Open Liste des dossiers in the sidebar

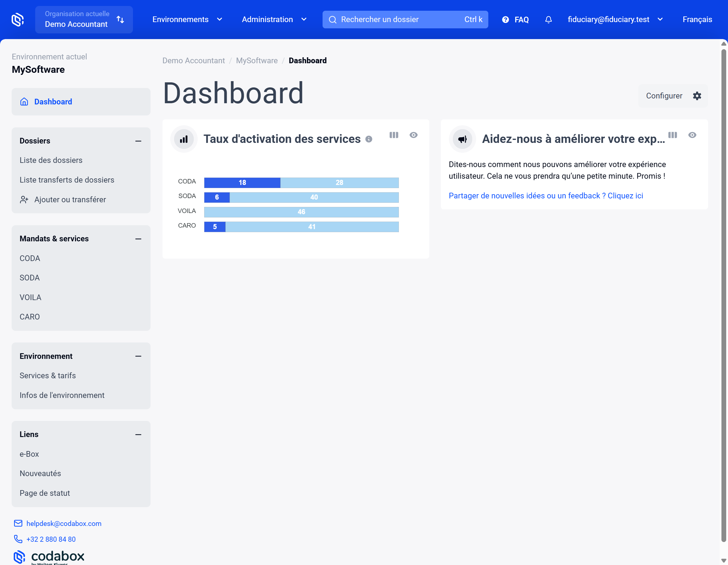click(x=51, y=160)
